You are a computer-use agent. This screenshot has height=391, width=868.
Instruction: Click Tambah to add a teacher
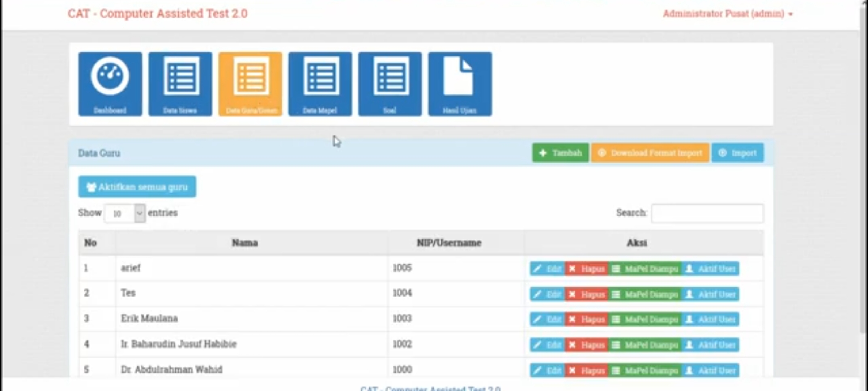click(560, 153)
